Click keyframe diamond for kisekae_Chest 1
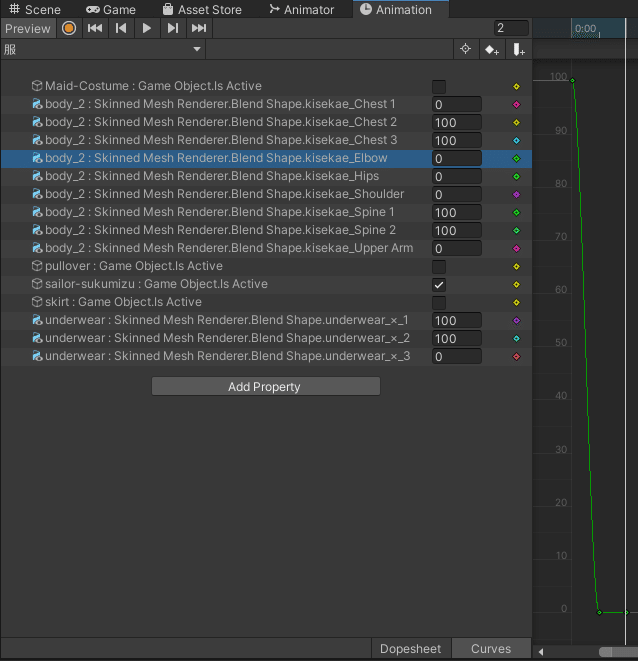The width and height of the screenshot is (638, 661). pyautogui.click(x=516, y=105)
